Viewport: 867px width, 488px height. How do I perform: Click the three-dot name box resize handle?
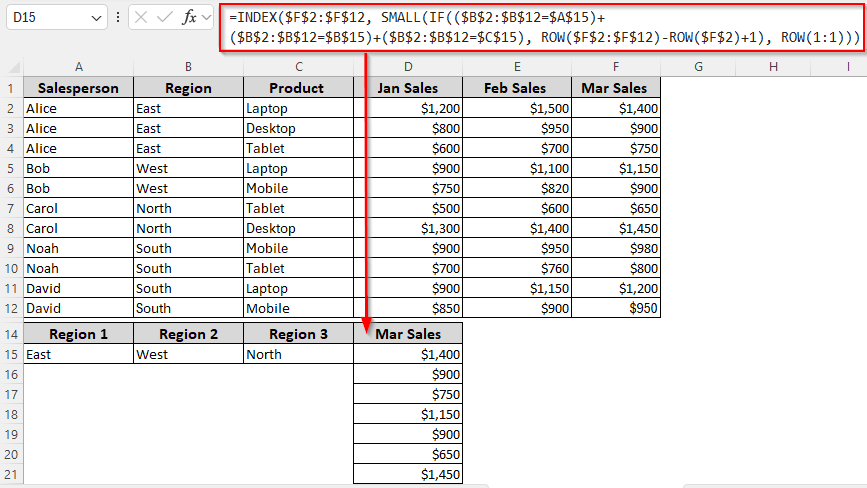coord(119,17)
